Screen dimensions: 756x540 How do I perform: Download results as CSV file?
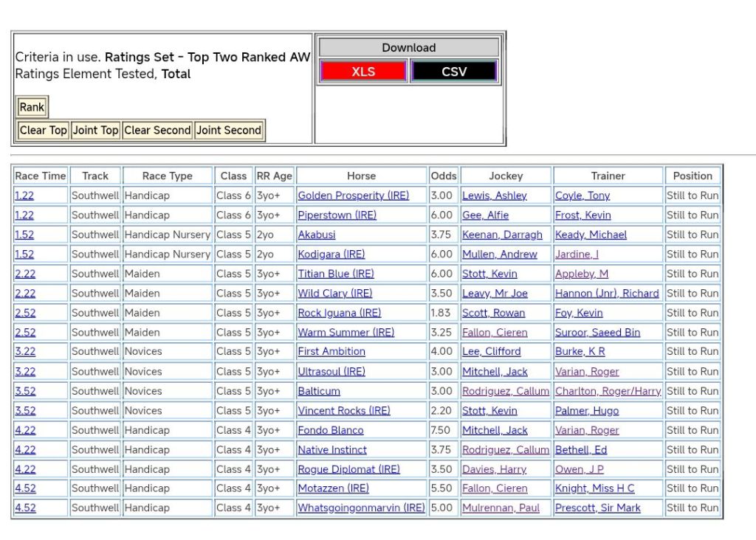coord(453,72)
